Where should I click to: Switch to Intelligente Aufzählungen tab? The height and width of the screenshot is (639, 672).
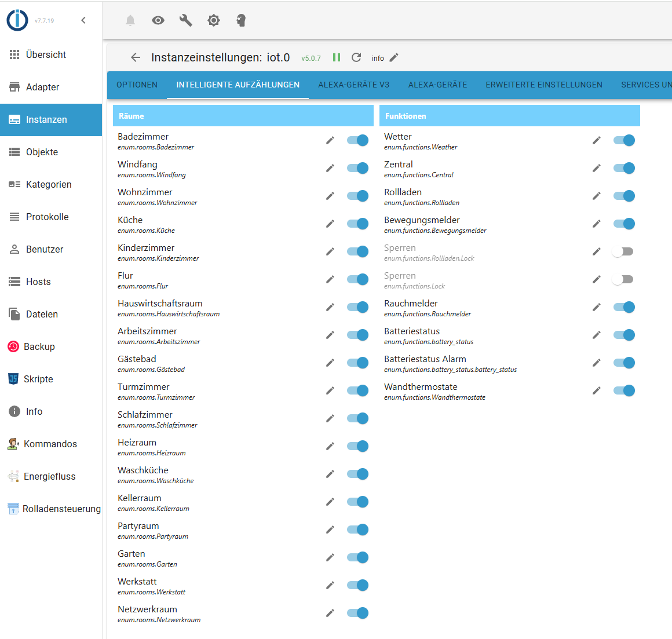[x=238, y=85]
